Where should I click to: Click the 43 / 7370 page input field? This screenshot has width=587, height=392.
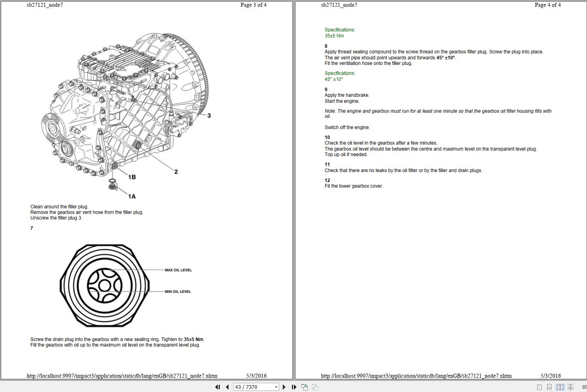[251, 387]
